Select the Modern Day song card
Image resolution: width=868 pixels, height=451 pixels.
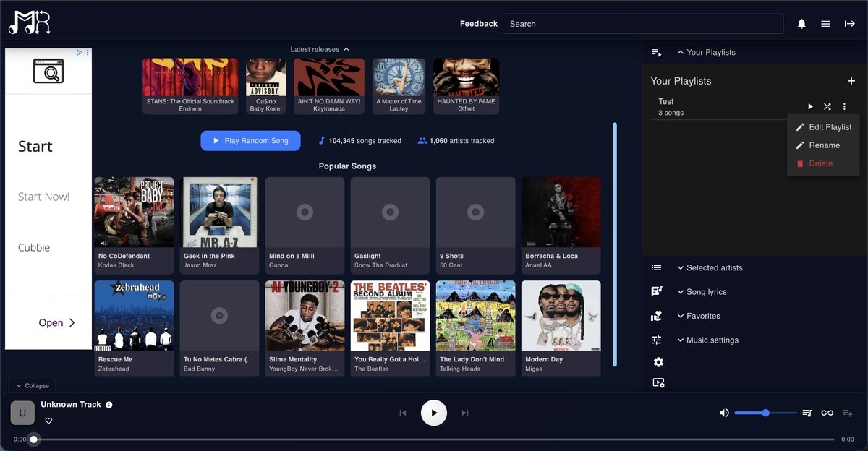(x=561, y=329)
